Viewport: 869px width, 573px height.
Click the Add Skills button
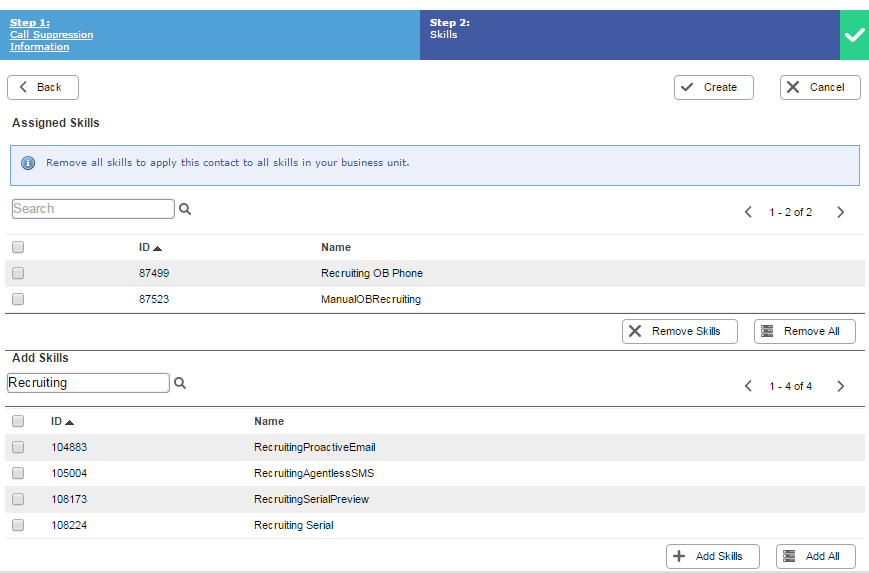tap(713, 556)
